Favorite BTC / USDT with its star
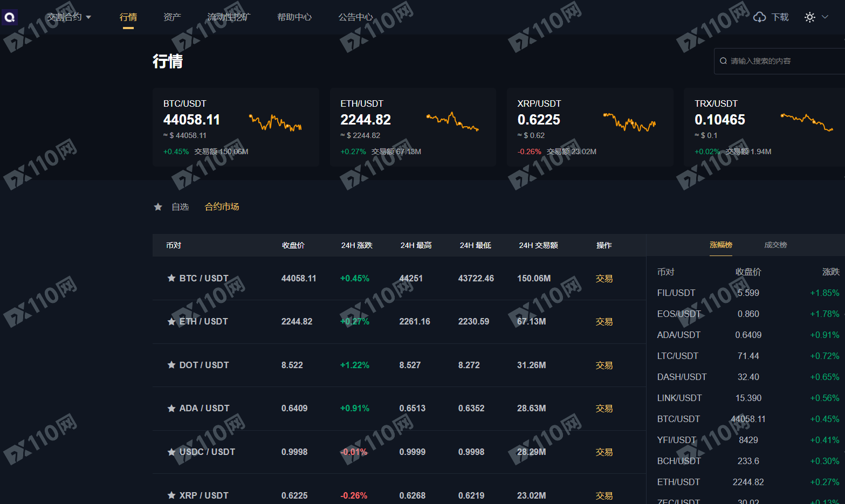Image resolution: width=845 pixels, height=504 pixels. coord(171,278)
